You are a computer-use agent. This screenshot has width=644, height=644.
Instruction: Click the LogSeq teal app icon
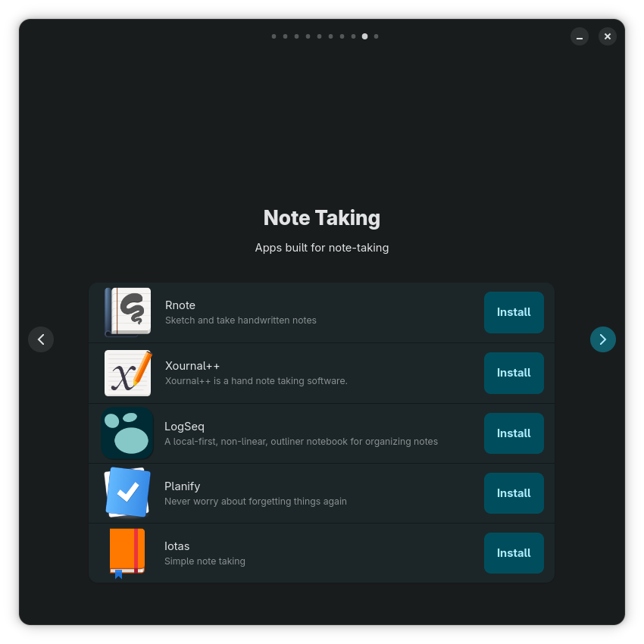pos(127,433)
